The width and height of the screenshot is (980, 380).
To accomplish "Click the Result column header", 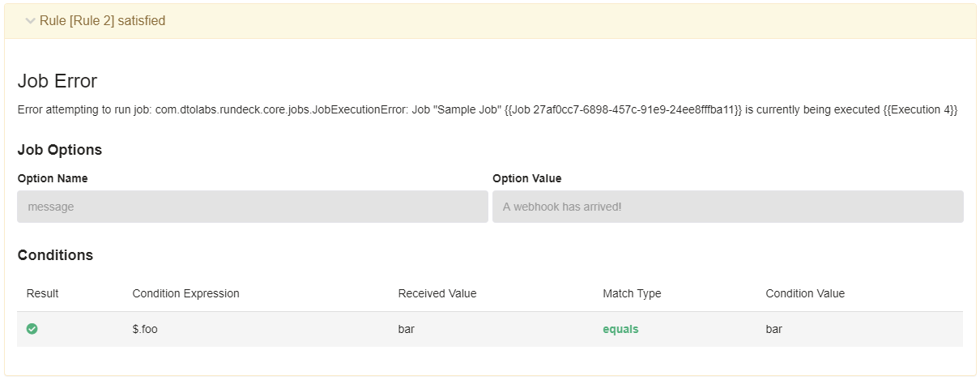I will 43,293.
